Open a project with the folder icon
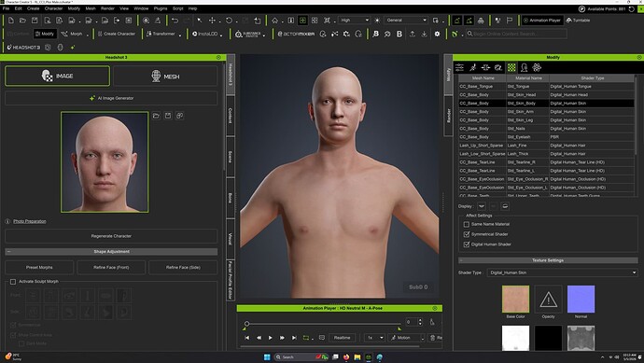The height and width of the screenshot is (363, 644). pyautogui.click(x=23, y=21)
